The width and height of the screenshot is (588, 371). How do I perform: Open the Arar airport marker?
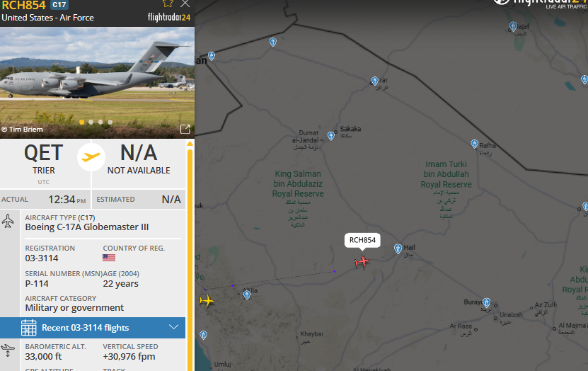(x=374, y=81)
